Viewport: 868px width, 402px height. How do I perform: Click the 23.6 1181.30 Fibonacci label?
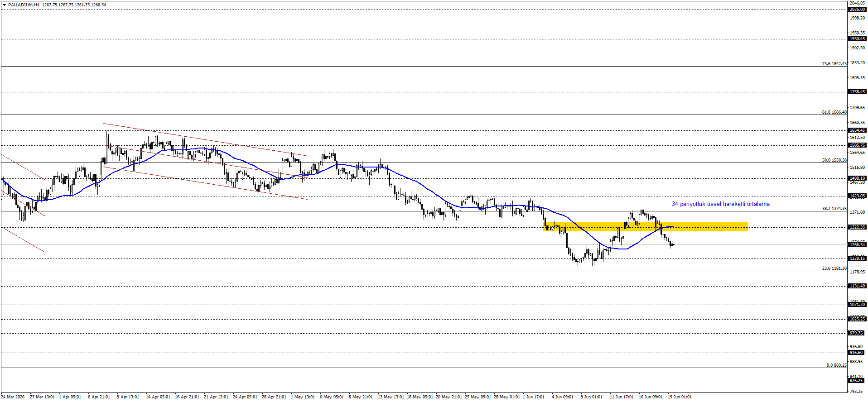point(834,268)
